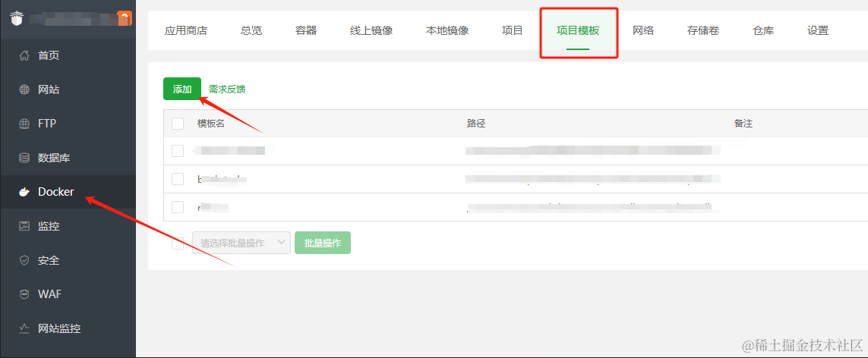Check the second template row checkbox
Image resolution: width=868 pixels, height=358 pixels.
click(x=178, y=179)
